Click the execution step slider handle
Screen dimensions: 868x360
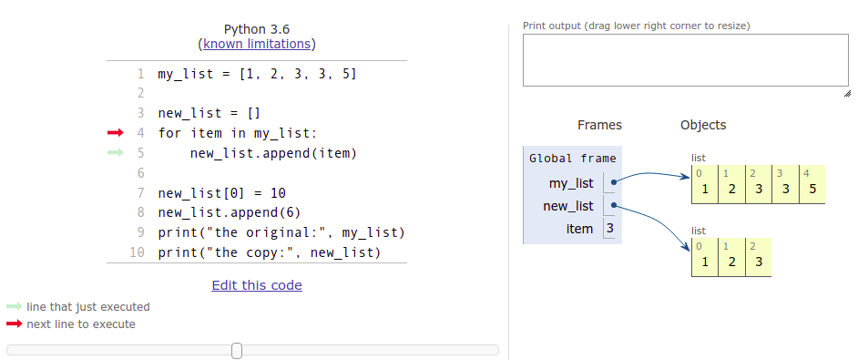(237, 350)
